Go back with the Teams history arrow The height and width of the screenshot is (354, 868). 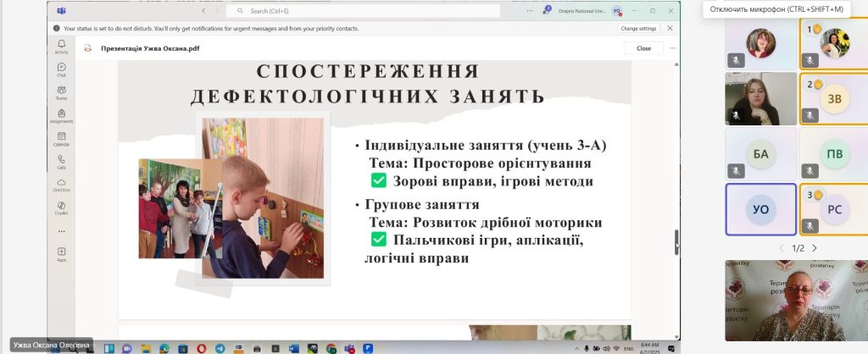(x=203, y=10)
